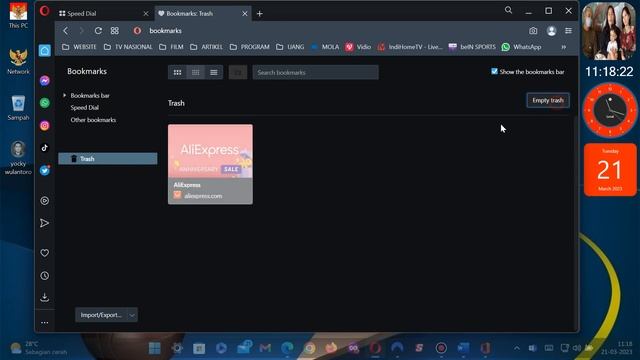Open Speed Dial grid icon in toolbar
Viewport: 640px width, 360px height.
click(x=115, y=31)
